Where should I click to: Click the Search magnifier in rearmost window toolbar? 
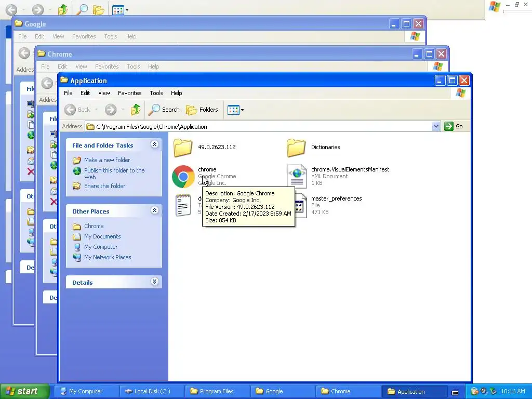coord(82,9)
